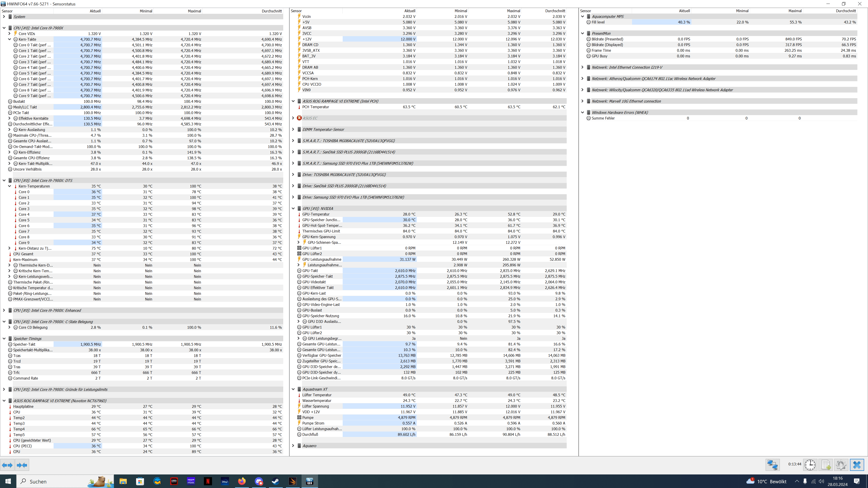This screenshot has width=868, height=488.
Task: Collapse the PresentMon group
Action: 583,33
